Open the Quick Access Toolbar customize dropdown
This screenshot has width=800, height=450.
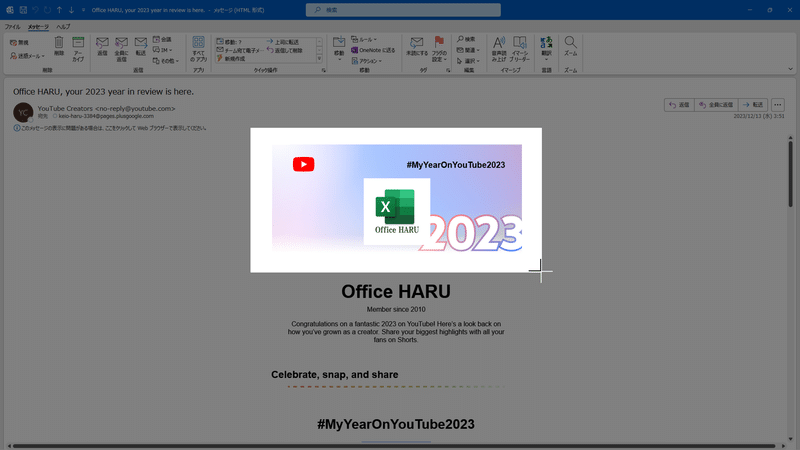tap(83, 10)
